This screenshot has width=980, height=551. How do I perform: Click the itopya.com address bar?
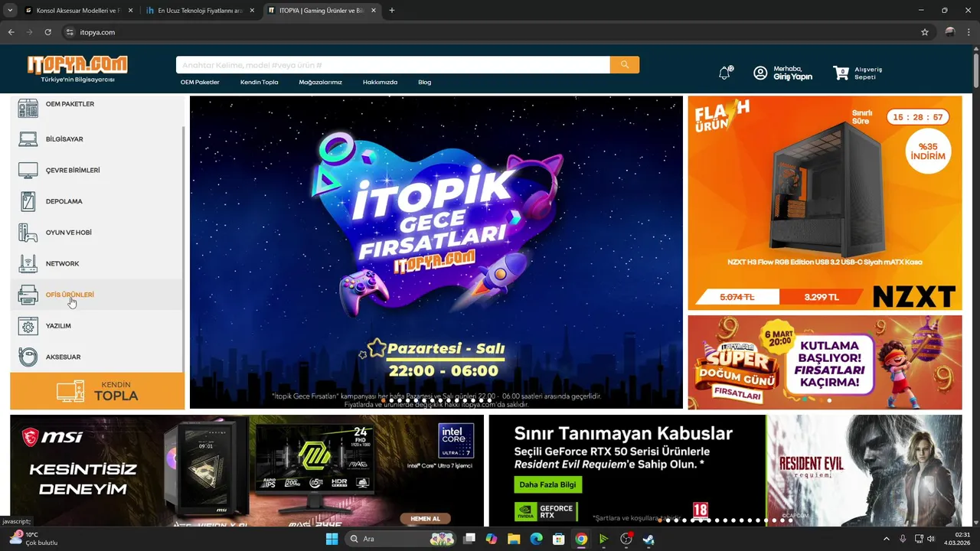[490, 32]
